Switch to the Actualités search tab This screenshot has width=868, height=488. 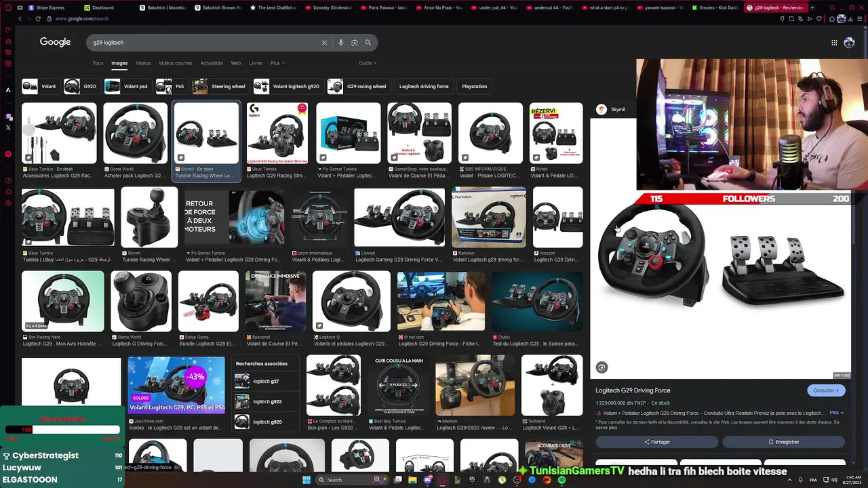(212, 63)
